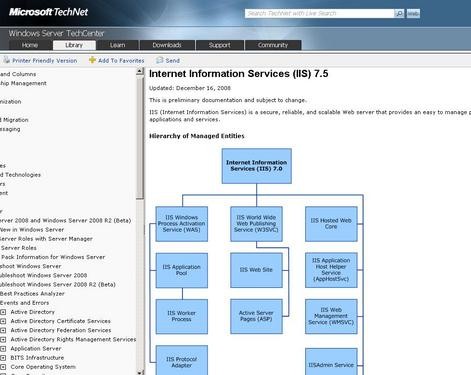The image size is (471, 375).
Task: Click the IIS Worker Process box
Action: 182,316
